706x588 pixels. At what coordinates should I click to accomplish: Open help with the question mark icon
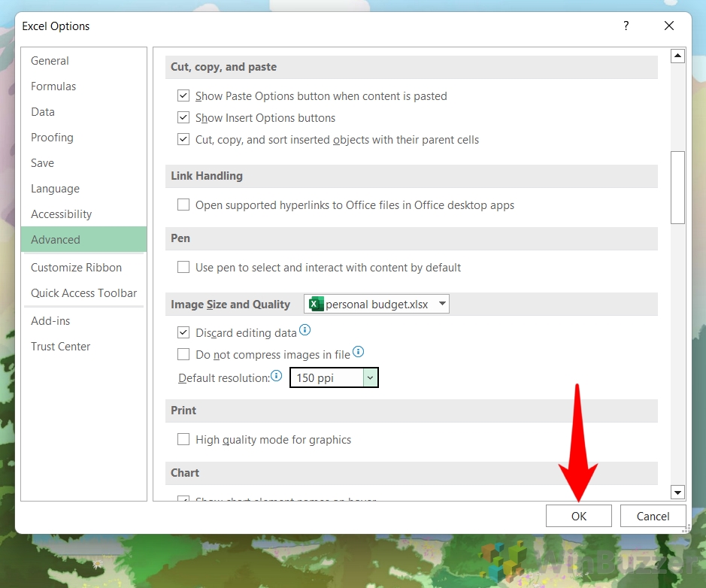(x=626, y=26)
